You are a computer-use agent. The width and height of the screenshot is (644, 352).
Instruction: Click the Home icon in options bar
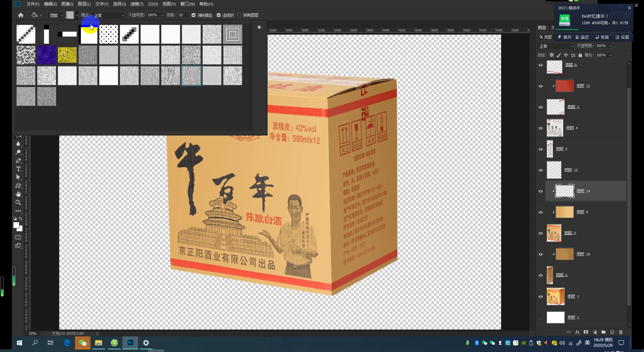[x=21, y=15]
